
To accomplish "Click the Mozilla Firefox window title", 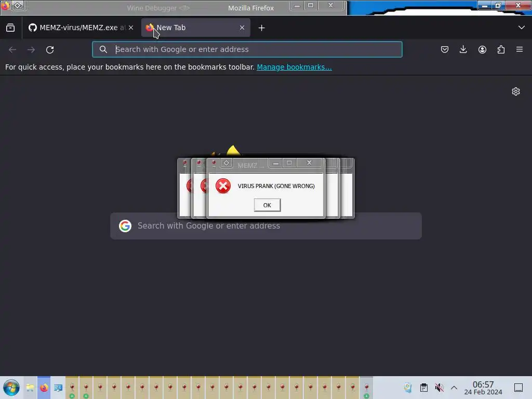I will click(x=251, y=8).
